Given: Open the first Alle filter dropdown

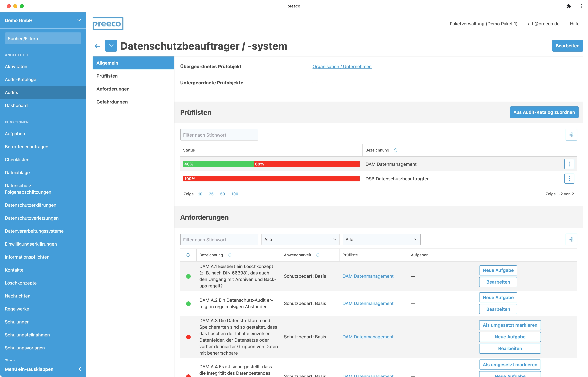Looking at the screenshot, I should (300, 239).
